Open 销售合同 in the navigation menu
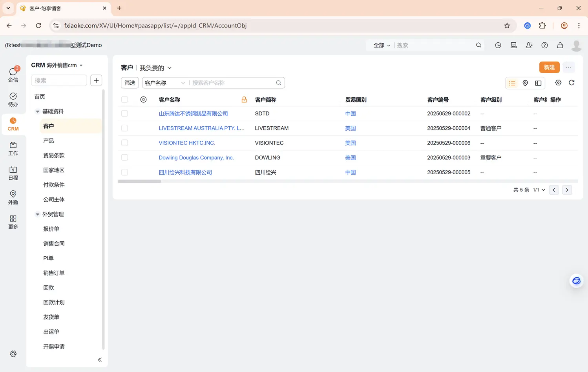 coord(54,244)
